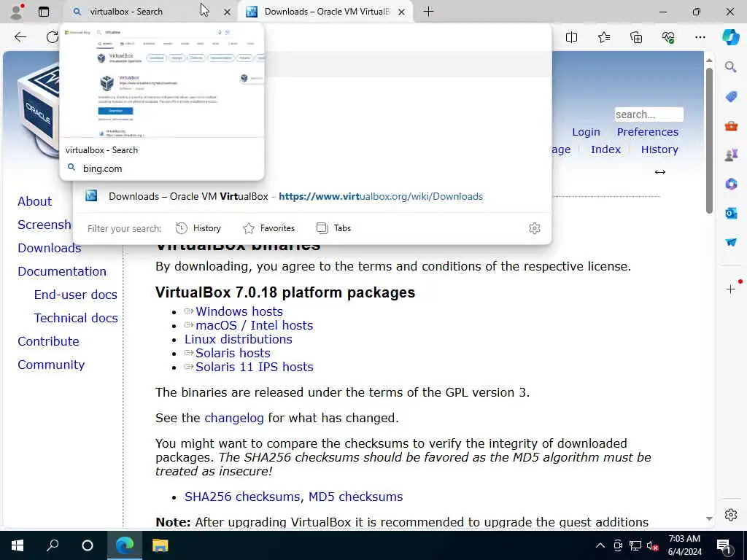This screenshot has height=560, width=747.
Task: Open the sidebar Microsoft 365 icon
Action: pyautogui.click(x=731, y=184)
